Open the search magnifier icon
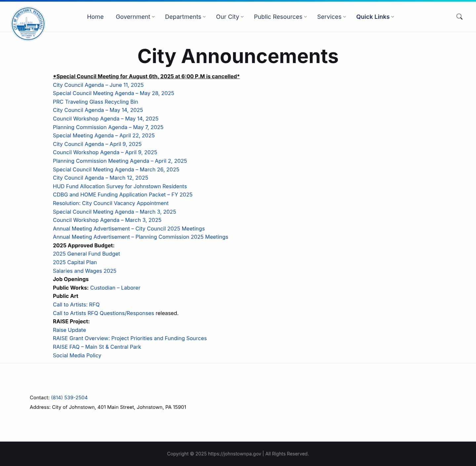476x466 pixels. (x=459, y=17)
